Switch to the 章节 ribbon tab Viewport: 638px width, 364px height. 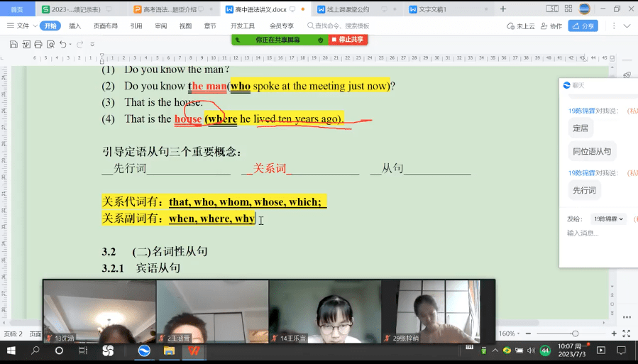coord(210,26)
